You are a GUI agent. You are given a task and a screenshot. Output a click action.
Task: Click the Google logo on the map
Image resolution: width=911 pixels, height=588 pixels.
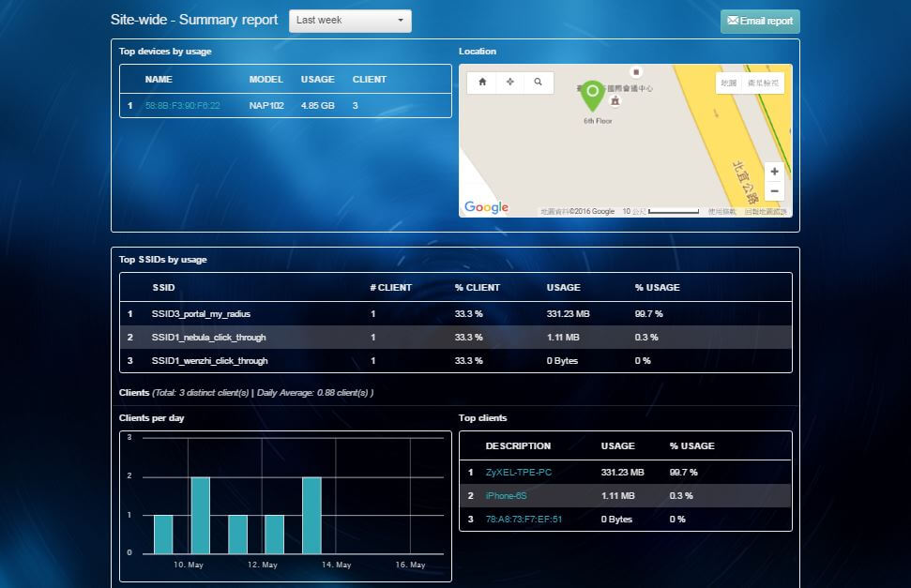(486, 207)
